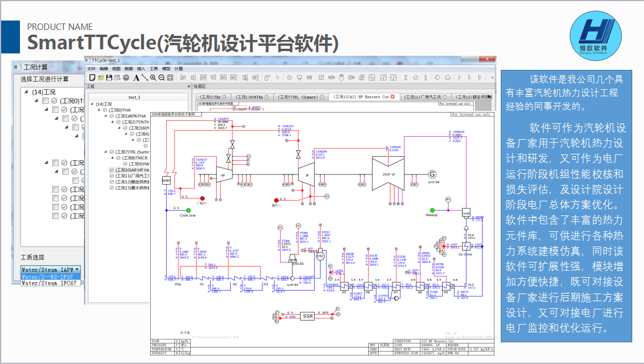Close the (工况0)THA tab
The image size is (644, 364).
[x=224, y=97]
